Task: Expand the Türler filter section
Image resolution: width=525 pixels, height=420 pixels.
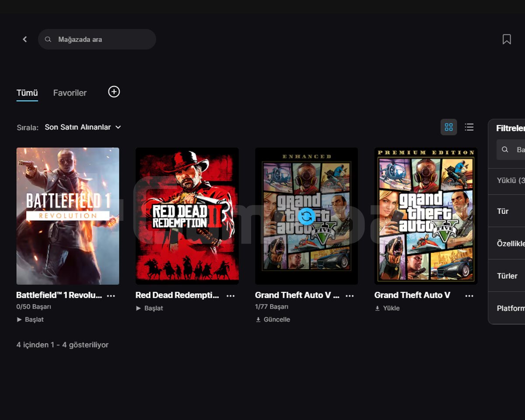Action: [507, 276]
